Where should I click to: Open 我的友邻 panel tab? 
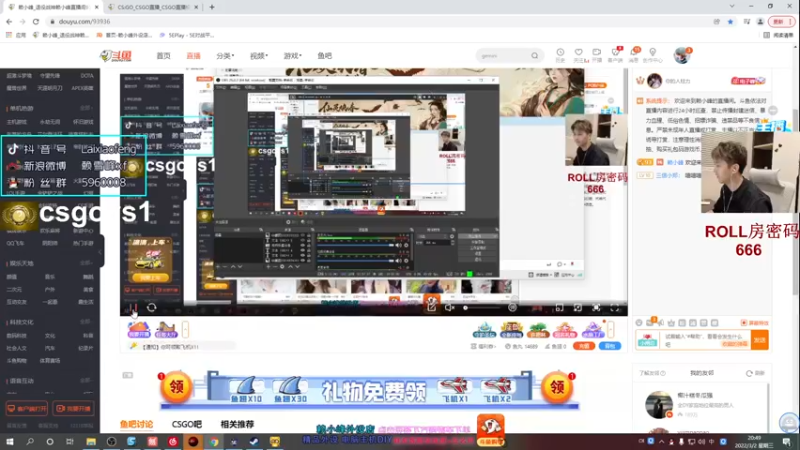point(702,373)
